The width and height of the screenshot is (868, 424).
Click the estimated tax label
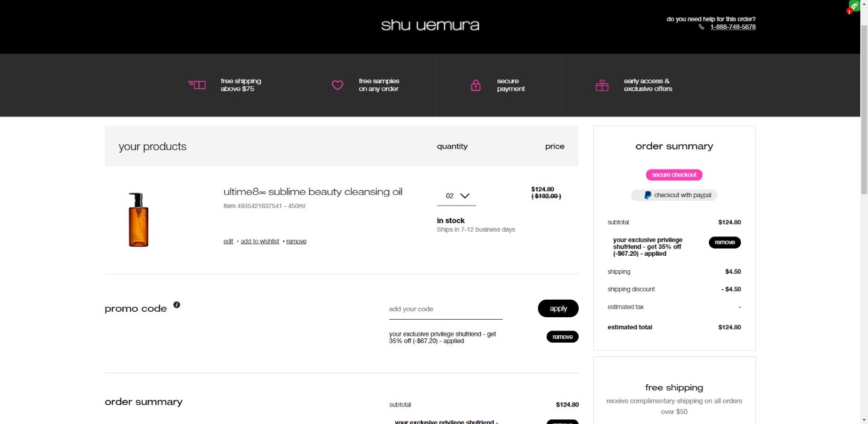click(x=626, y=307)
